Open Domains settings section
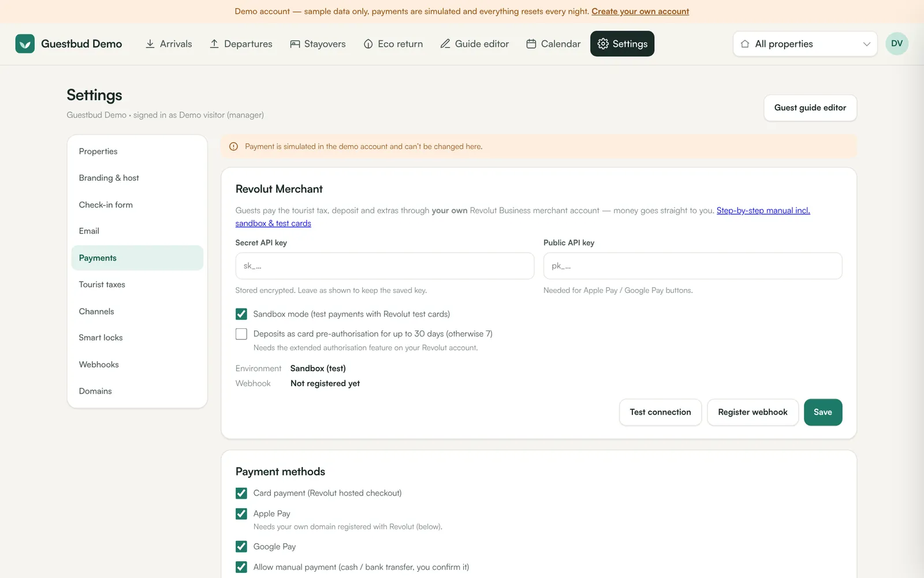 point(137,391)
